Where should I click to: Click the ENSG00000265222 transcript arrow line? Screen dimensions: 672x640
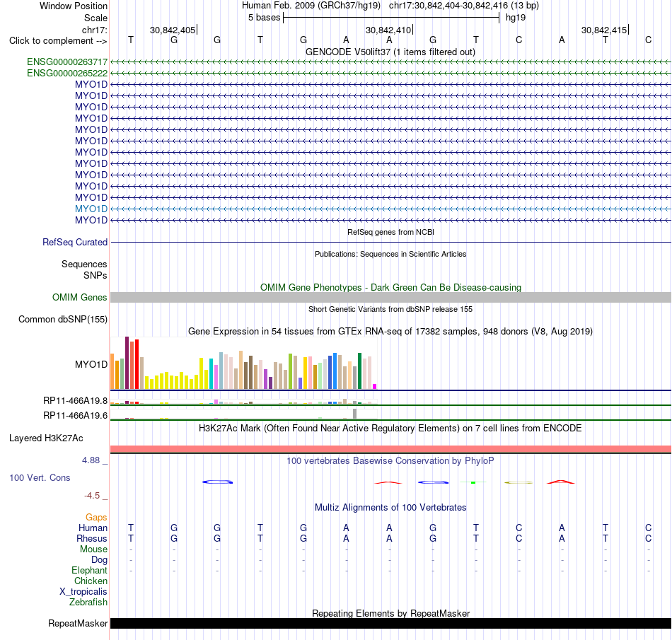[390, 74]
